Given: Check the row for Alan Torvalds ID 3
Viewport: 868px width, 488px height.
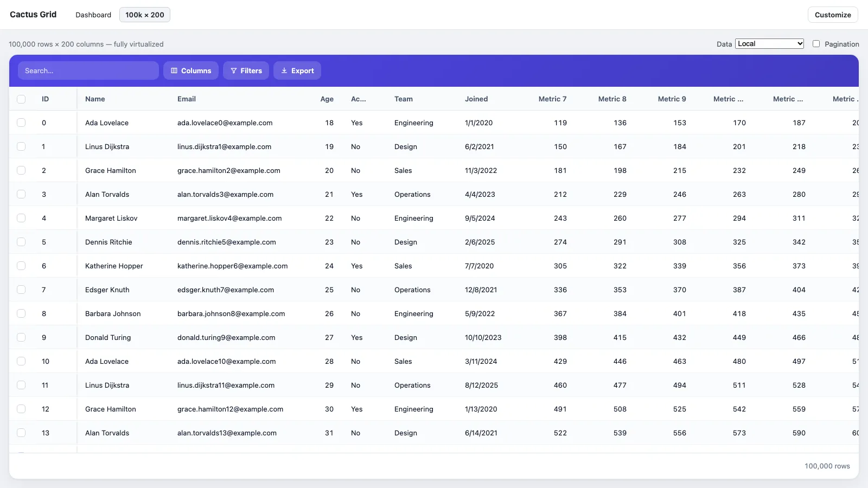Looking at the screenshot, I should (x=21, y=195).
